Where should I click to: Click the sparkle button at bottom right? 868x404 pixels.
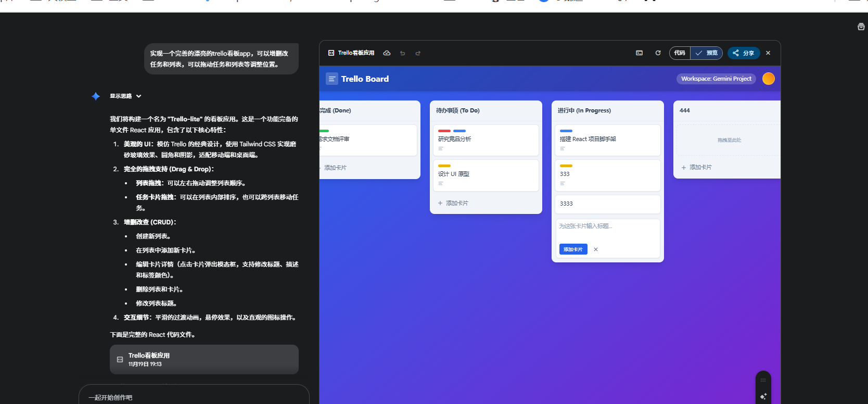coord(763,396)
